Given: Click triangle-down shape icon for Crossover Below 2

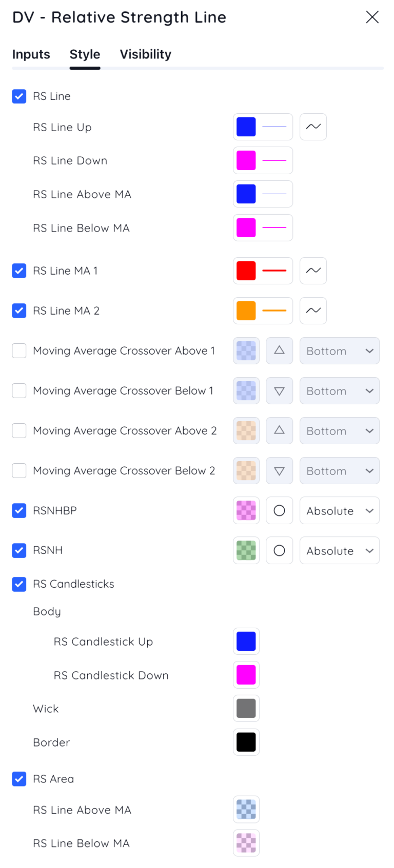Looking at the screenshot, I should 279,470.
